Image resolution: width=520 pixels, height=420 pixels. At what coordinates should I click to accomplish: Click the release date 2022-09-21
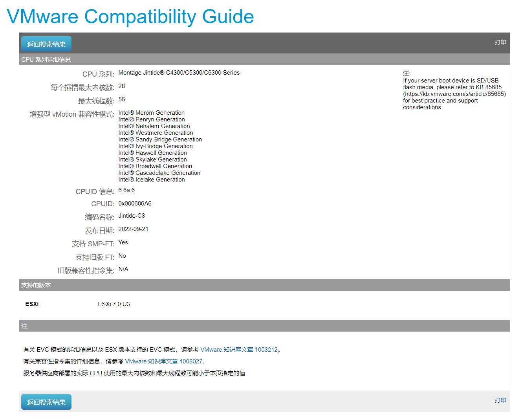point(133,229)
